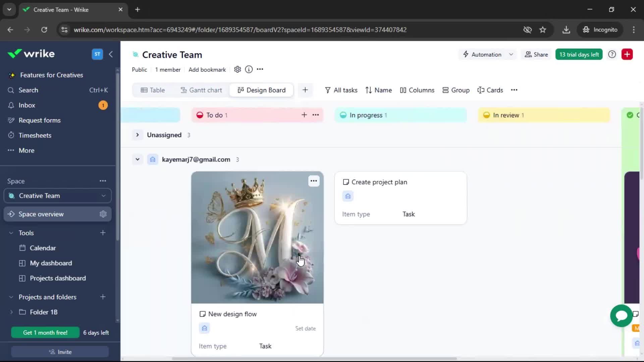Image resolution: width=644 pixels, height=362 pixels.
Task: Add a task to the To do column
Action: (304, 115)
